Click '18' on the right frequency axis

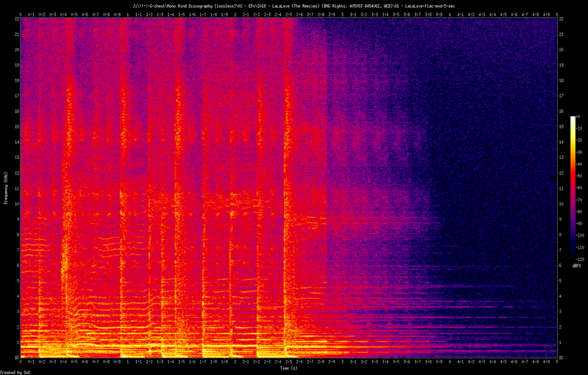(x=561, y=80)
